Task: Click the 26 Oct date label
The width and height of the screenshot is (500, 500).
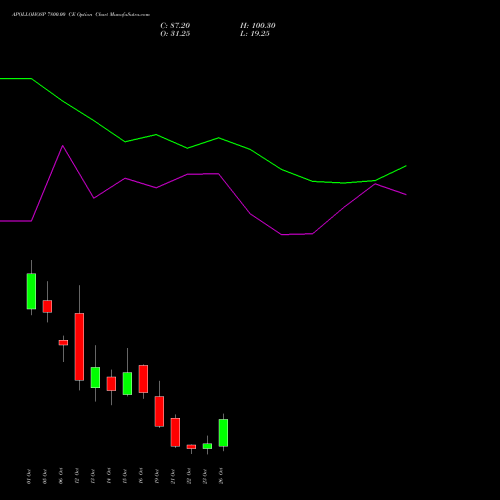Action: [221, 477]
